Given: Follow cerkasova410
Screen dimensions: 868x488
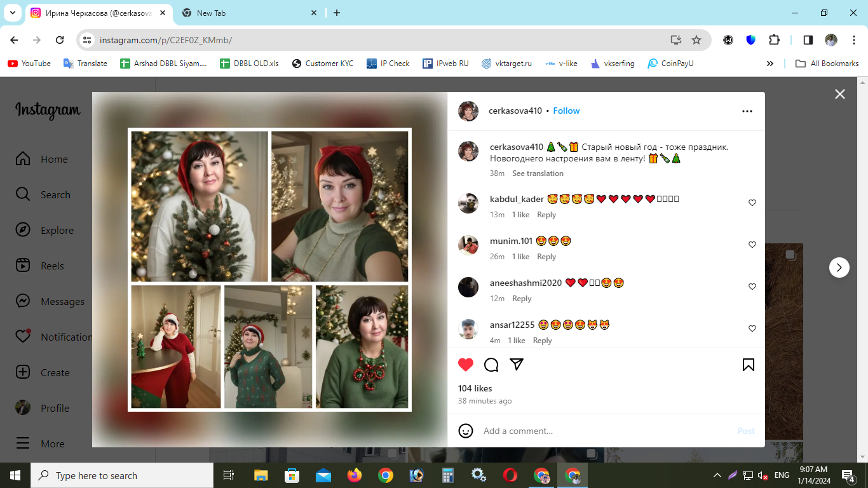Looking at the screenshot, I should coord(566,111).
